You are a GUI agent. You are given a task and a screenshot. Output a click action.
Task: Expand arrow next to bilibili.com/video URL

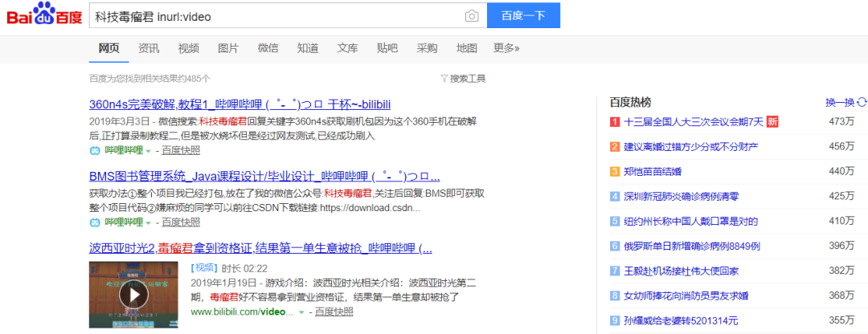(x=301, y=312)
